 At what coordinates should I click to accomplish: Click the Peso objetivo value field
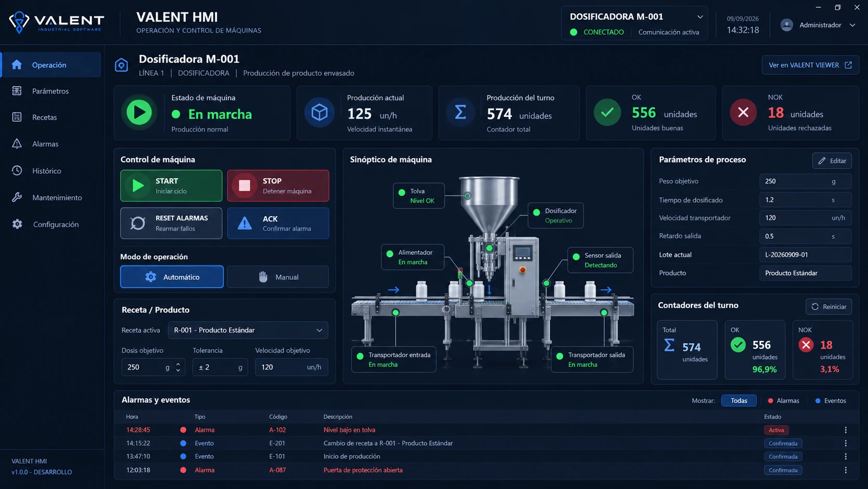point(805,181)
